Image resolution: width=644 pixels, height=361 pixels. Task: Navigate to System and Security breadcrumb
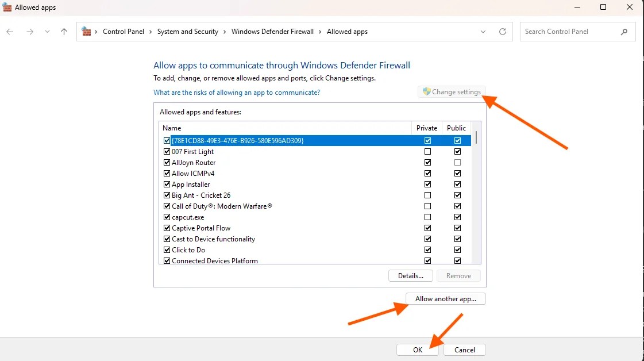coord(188,32)
